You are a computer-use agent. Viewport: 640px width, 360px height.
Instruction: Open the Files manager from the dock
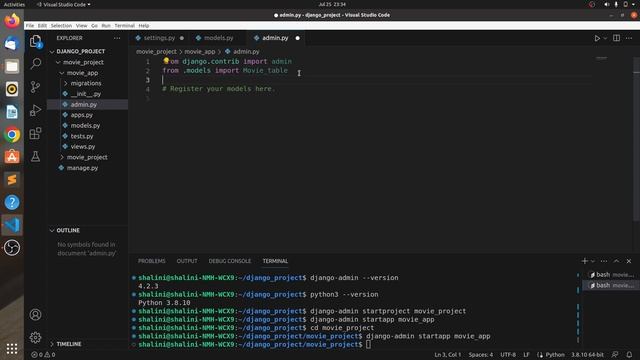pos(12,66)
